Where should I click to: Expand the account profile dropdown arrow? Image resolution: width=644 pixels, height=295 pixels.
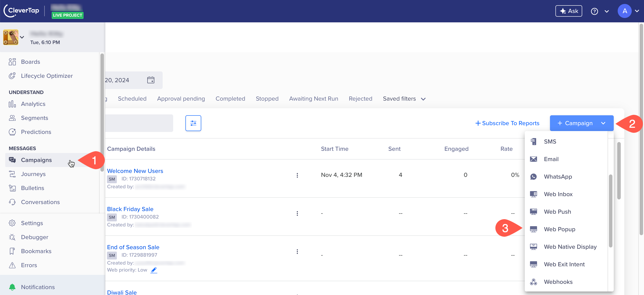(637, 11)
